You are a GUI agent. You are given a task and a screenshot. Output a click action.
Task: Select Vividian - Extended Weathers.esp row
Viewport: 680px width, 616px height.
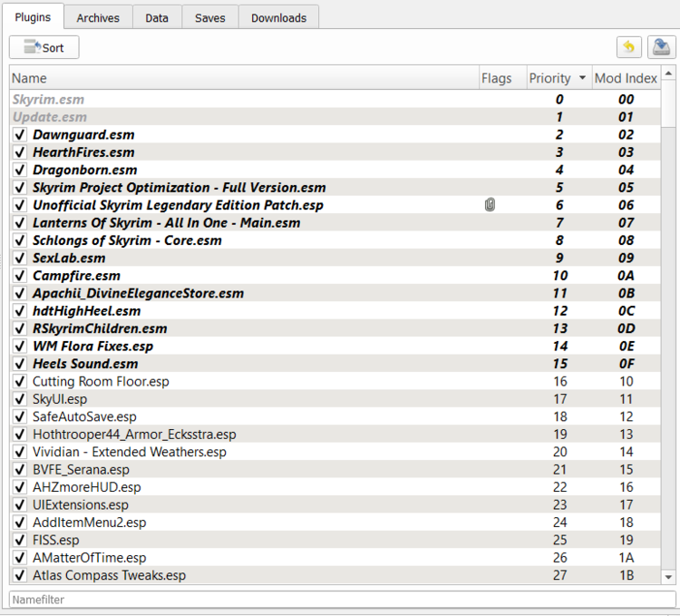click(x=335, y=452)
